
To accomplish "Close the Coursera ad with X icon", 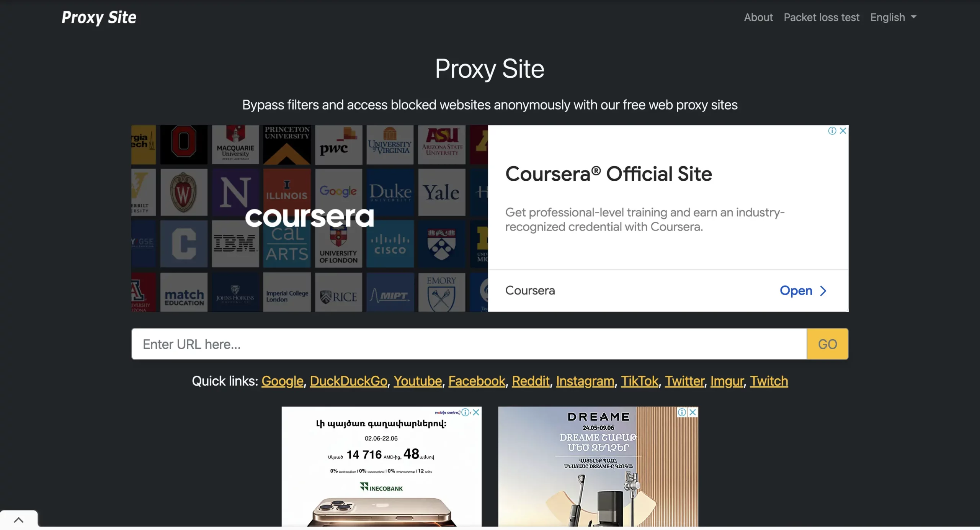I will pos(843,131).
